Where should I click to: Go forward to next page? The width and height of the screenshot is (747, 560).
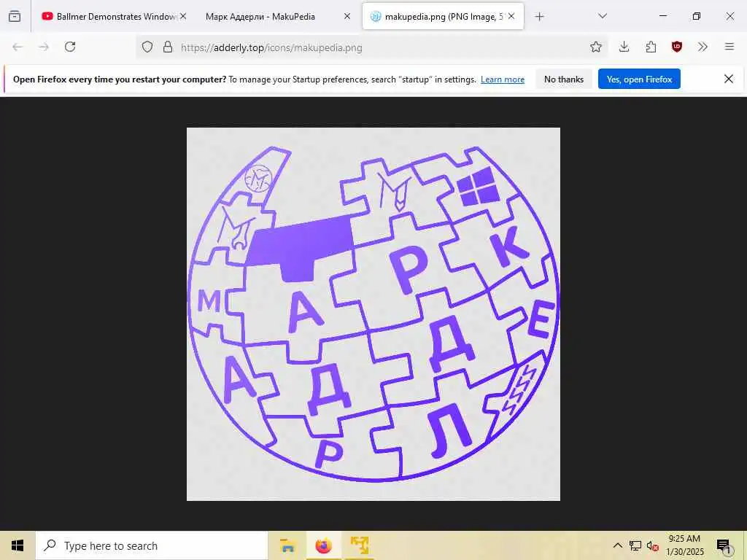(x=44, y=47)
